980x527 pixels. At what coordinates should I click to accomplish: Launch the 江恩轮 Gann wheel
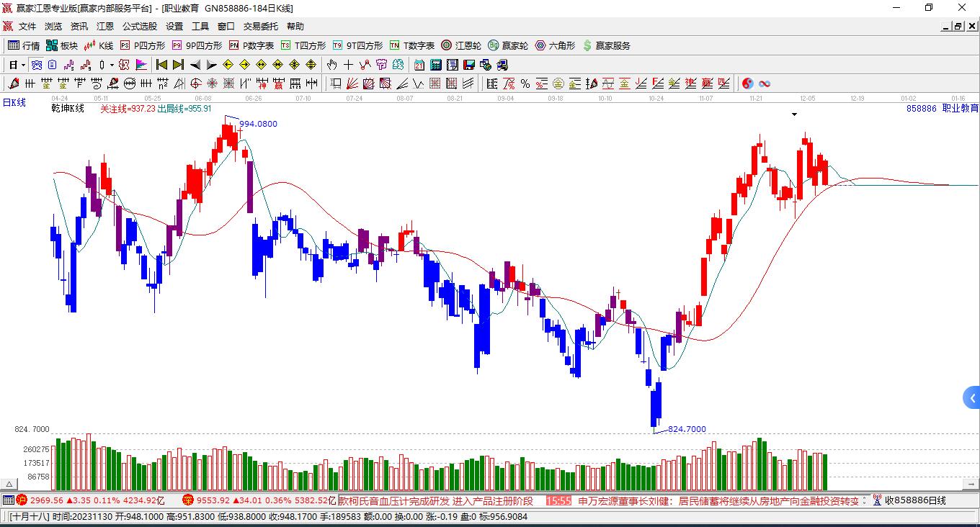tap(461, 45)
